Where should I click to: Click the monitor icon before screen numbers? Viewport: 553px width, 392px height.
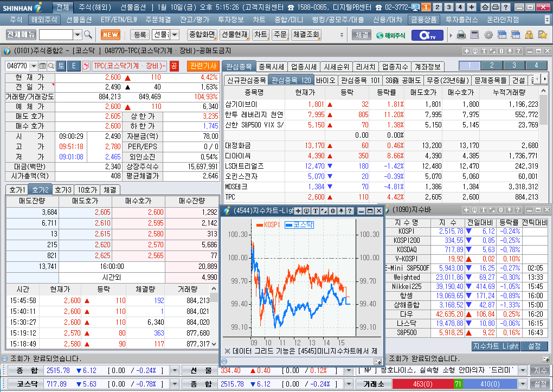415,7
